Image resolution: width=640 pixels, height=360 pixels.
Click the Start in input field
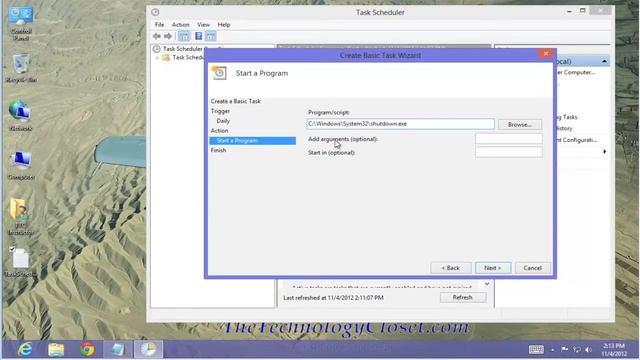(x=509, y=152)
